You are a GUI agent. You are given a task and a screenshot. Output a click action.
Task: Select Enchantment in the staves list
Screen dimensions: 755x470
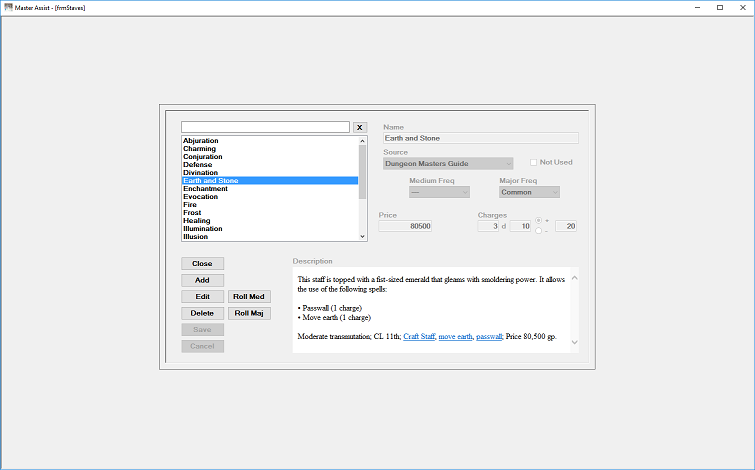click(x=270, y=189)
